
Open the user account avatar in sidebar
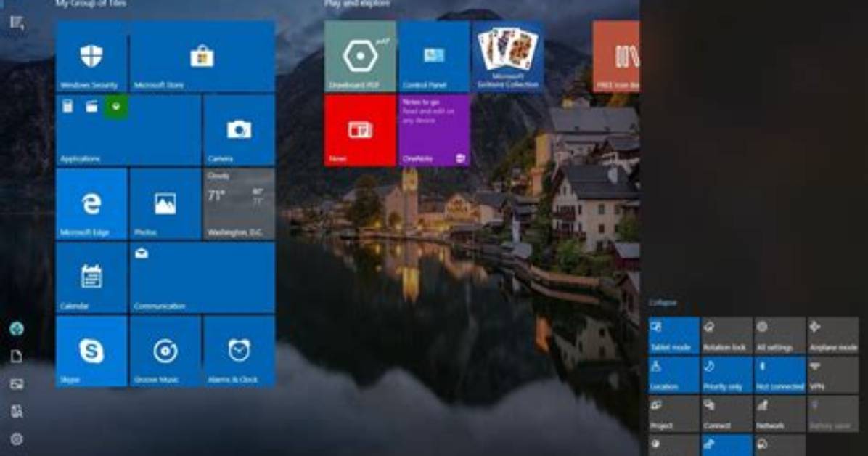point(17,329)
